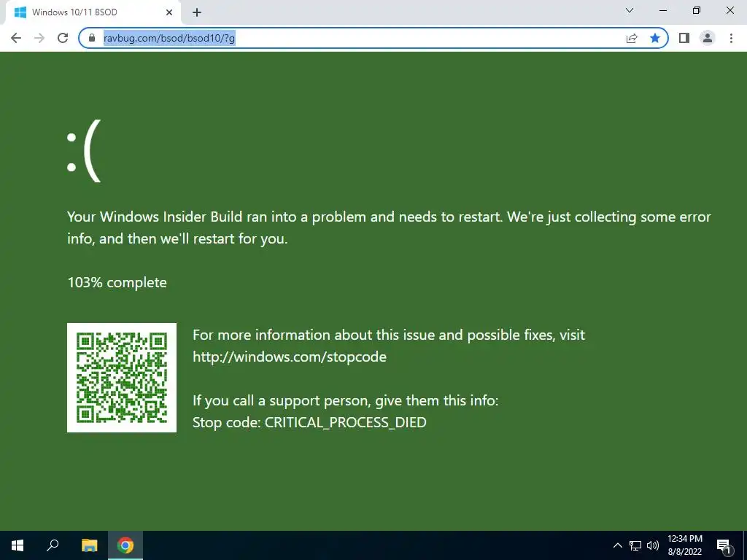The height and width of the screenshot is (560, 747).
Task: Restore down the Chrome window
Action: pos(697,10)
